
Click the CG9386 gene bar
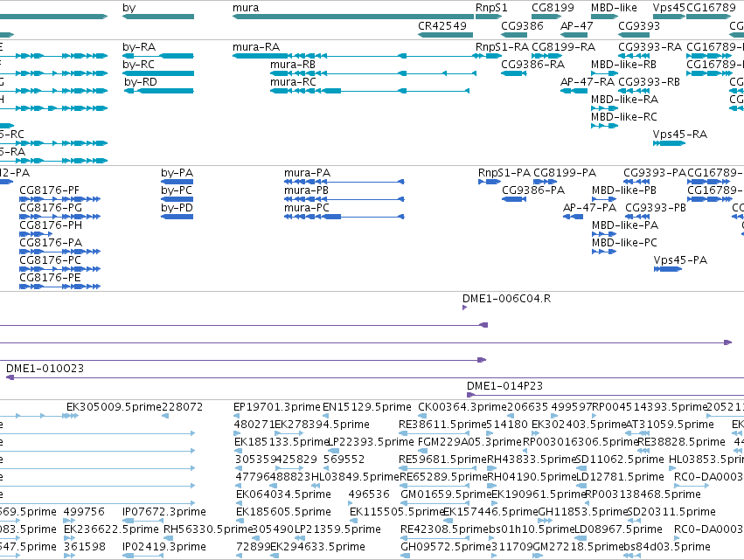[514, 35]
